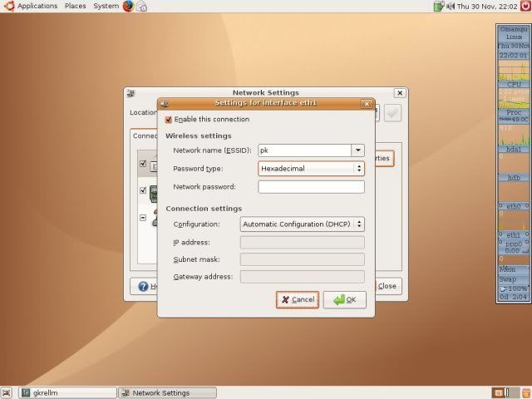Select the modem connection icon in list
This screenshot has height=399, width=532.
(155, 218)
